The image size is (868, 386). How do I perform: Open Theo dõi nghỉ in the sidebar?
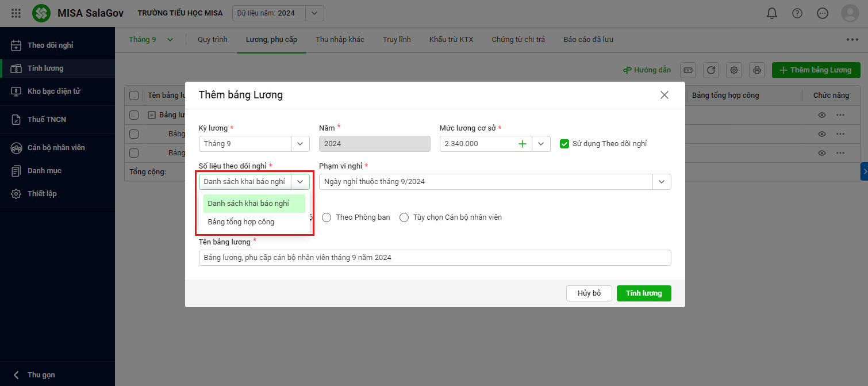(57, 45)
